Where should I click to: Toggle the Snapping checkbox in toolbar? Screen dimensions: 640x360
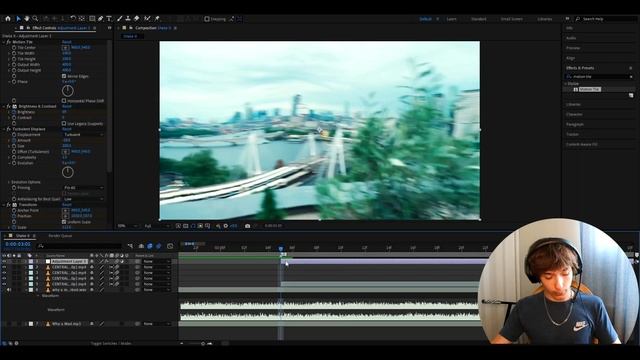pos(207,19)
